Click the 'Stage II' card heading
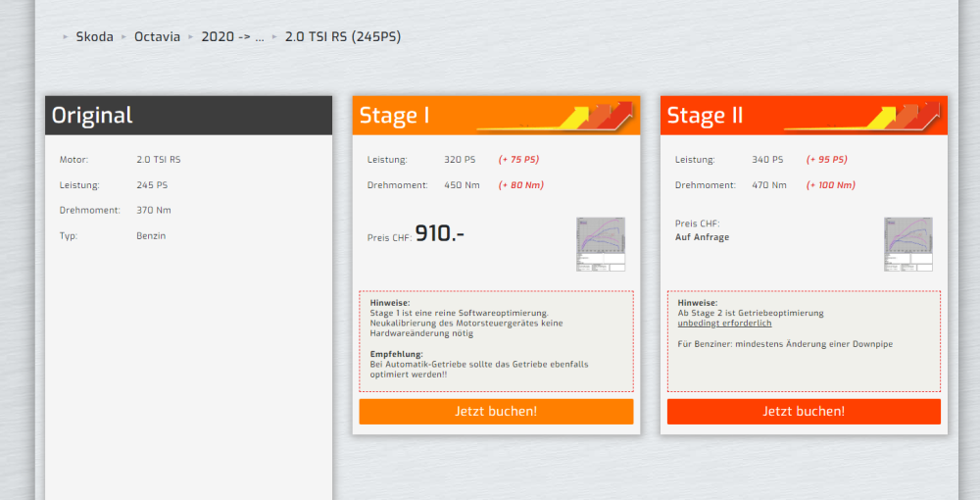980x500 pixels. (x=705, y=116)
